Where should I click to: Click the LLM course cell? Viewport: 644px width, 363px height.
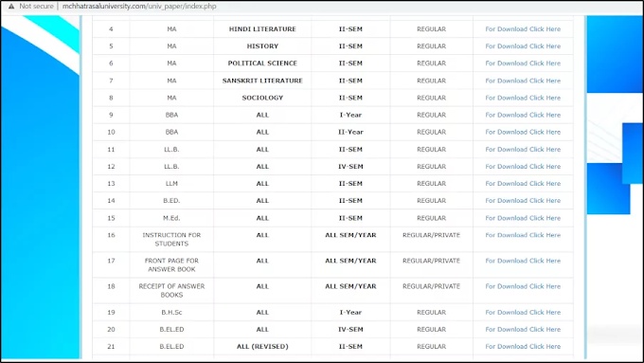coord(171,184)
